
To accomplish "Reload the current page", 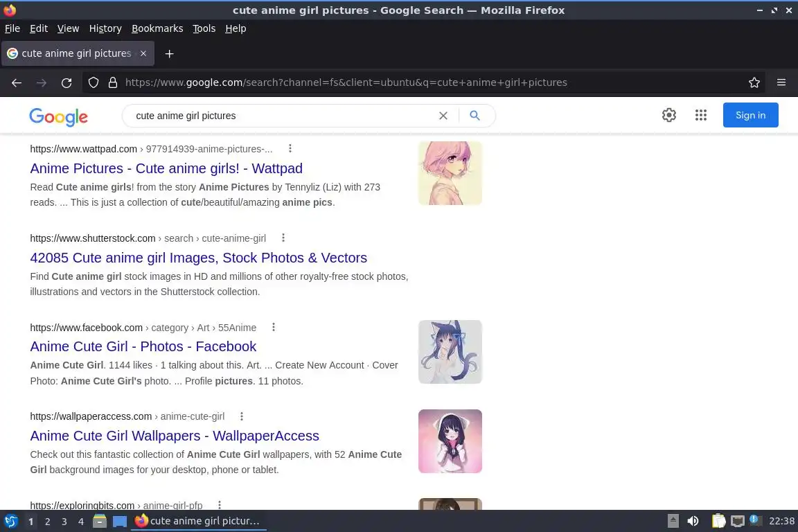I will tap(66, 82).
